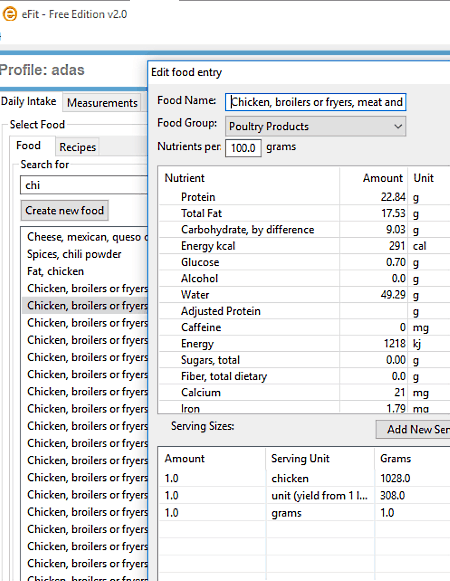This screenshot has height=581, width=450.
Task: Click the Search for field containing chi
Action: (84, 185)
